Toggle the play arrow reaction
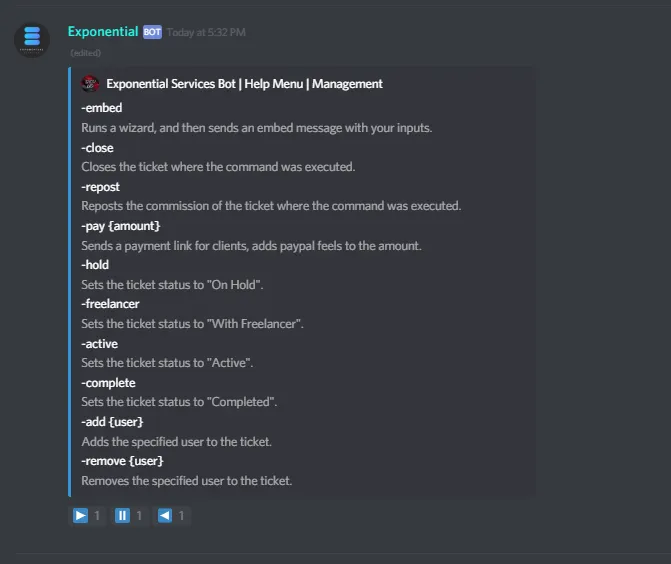671x564 pixels. click(x=87, y=516)
